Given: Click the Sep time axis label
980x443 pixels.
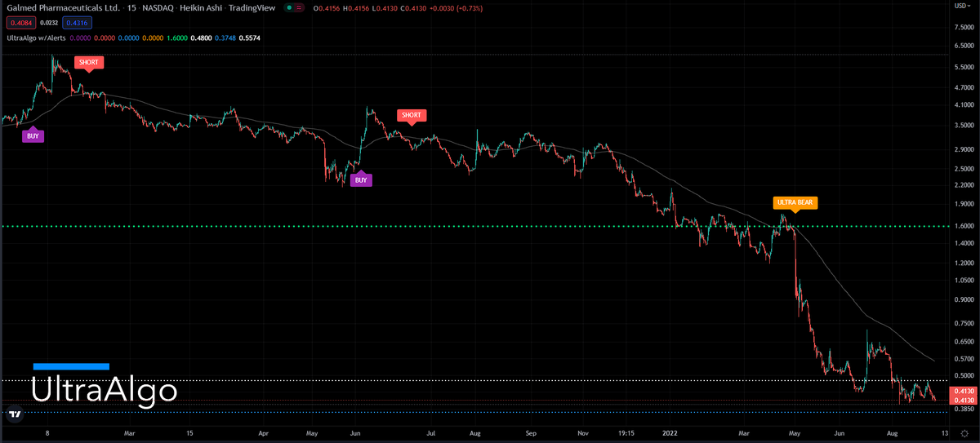Looking at the screenshot, I should point(530,435).
